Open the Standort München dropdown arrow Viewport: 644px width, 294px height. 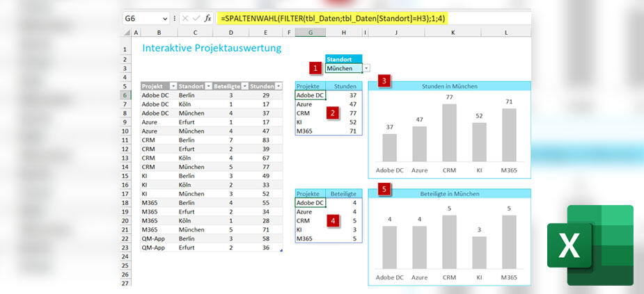click(366, 68)
